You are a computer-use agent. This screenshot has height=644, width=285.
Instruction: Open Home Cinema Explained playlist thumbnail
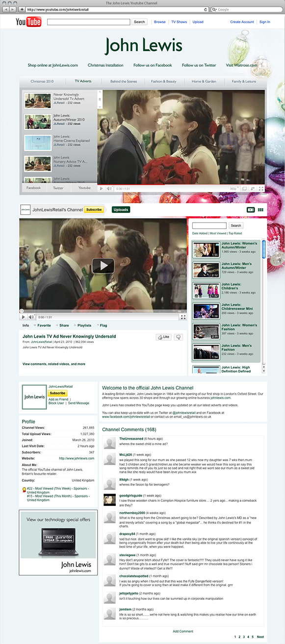coord(38,143)
